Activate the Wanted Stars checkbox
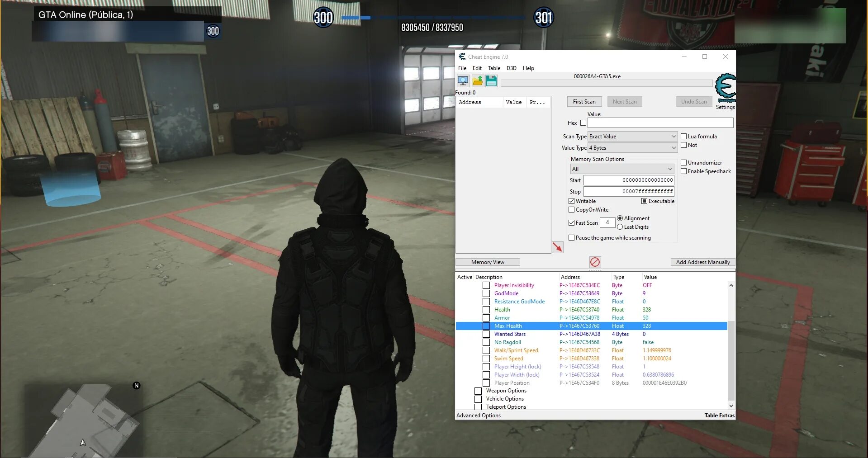This screenshot has height=458, width=868. [x=486, y=334]
